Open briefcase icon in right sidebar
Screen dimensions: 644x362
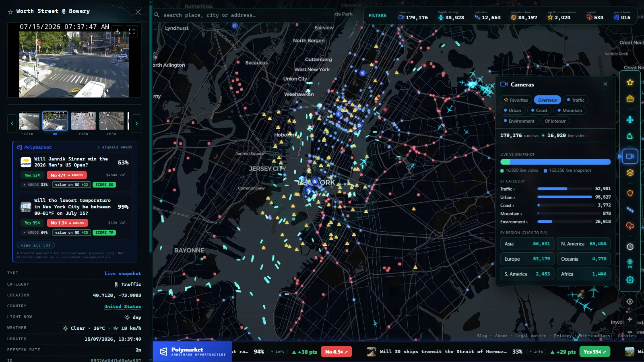(x=630, y=99)
